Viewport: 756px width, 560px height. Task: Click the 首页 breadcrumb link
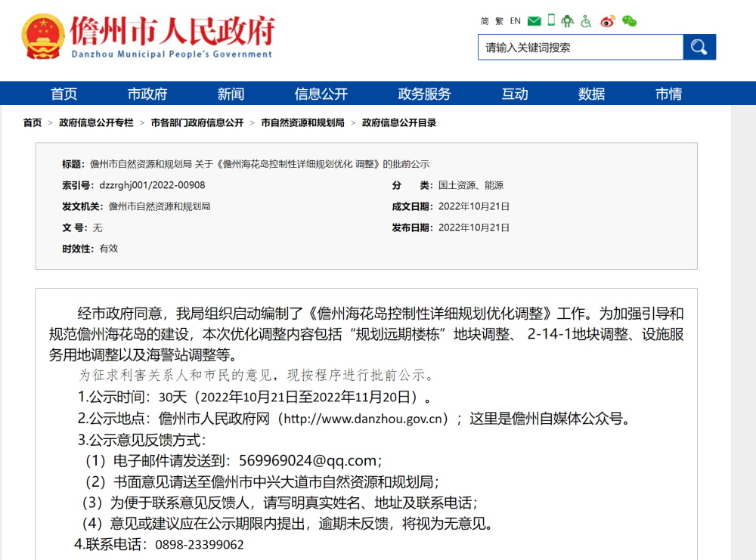click(x=33, y=123)
